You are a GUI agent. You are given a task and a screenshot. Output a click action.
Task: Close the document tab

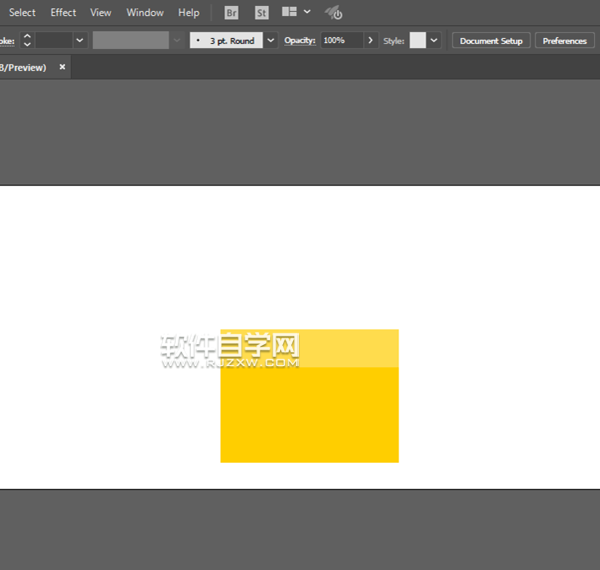[62, 67]
